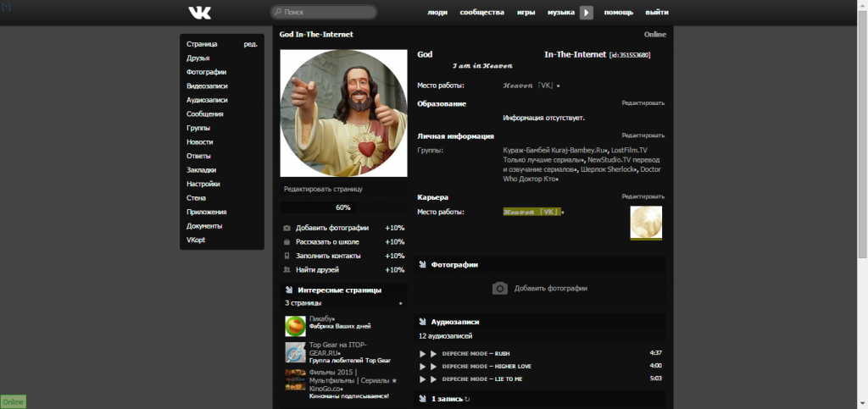The width and height of the screenshot is (868, 409).
Task: Open Стена in the left sidebar
Action: [197, 198]
